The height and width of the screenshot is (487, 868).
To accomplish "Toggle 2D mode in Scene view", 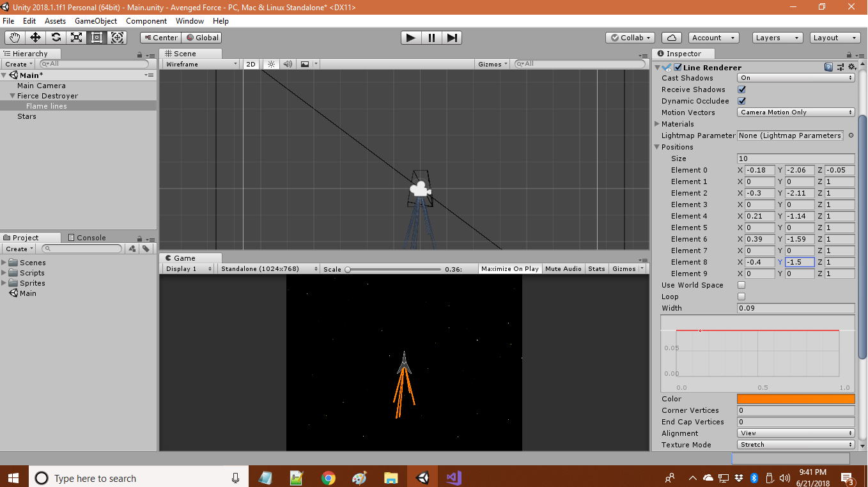I will coord(250,63).
